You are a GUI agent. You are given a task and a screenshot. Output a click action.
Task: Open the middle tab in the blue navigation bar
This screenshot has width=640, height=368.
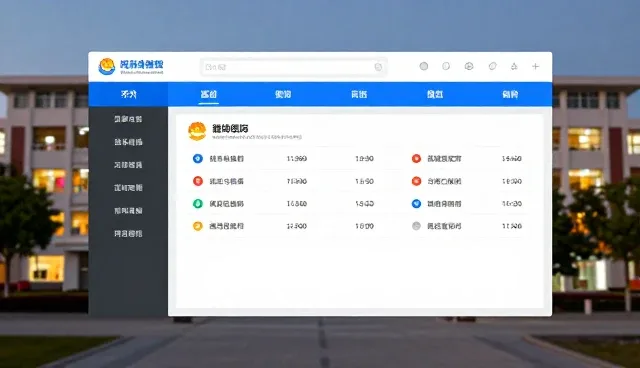coord(359,94)
